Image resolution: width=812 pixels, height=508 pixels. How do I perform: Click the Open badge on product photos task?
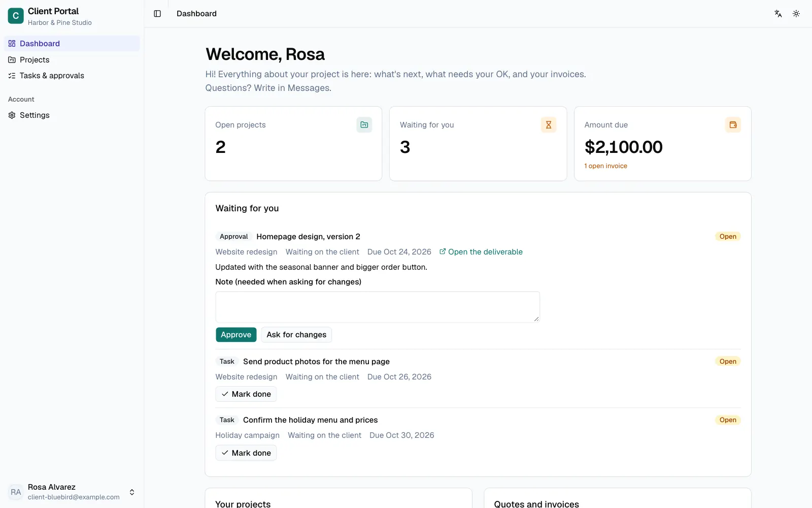click(728, 362)
